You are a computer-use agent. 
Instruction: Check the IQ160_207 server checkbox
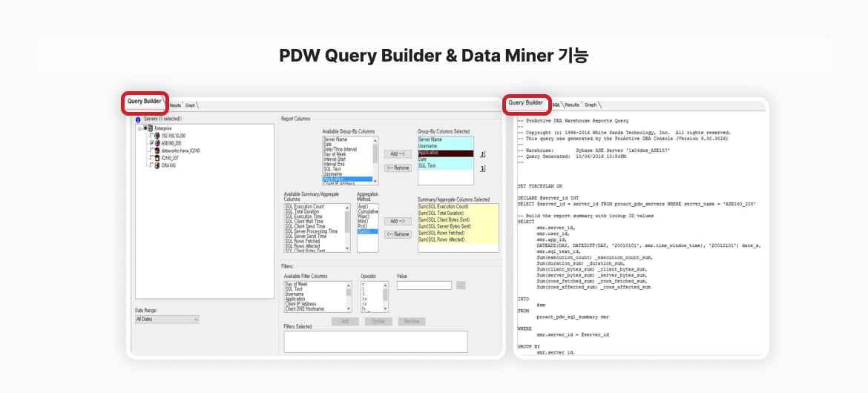coord(151,158)
